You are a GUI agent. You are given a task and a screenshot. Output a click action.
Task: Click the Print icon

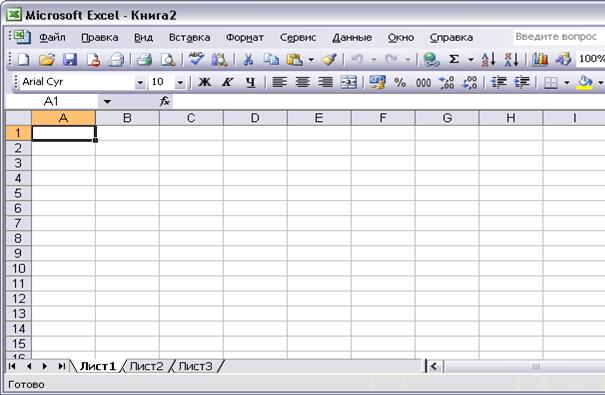[x=145, y=59]
